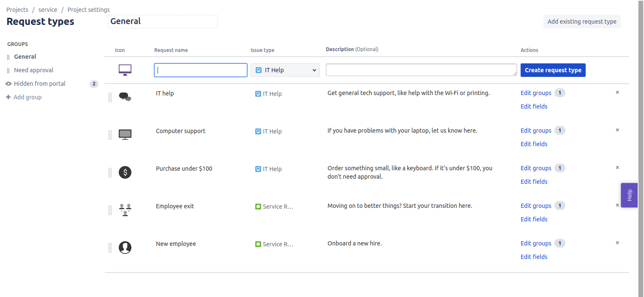
Task: Click Edit fields for Computer support
Action: click(534, 144)
